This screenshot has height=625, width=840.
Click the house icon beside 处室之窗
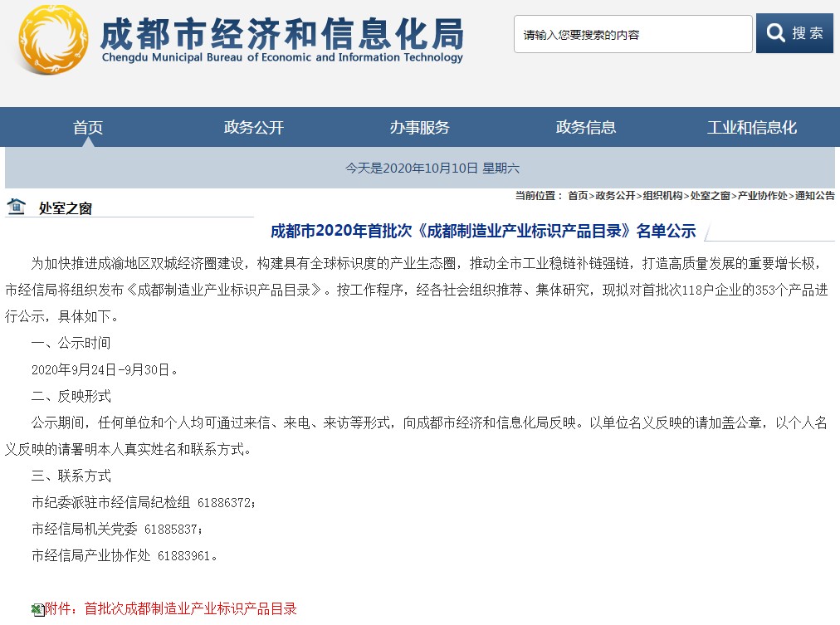(16, 206)
